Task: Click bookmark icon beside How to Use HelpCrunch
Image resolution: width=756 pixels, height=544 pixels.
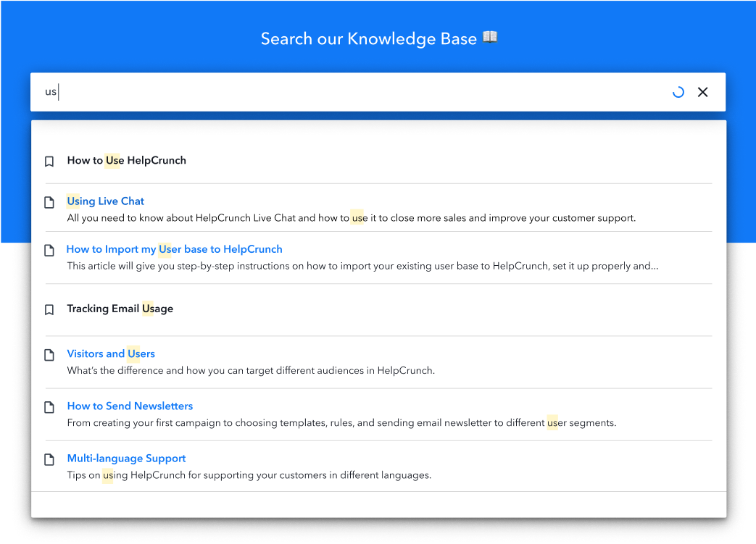Action: click(x=49, y=161)
